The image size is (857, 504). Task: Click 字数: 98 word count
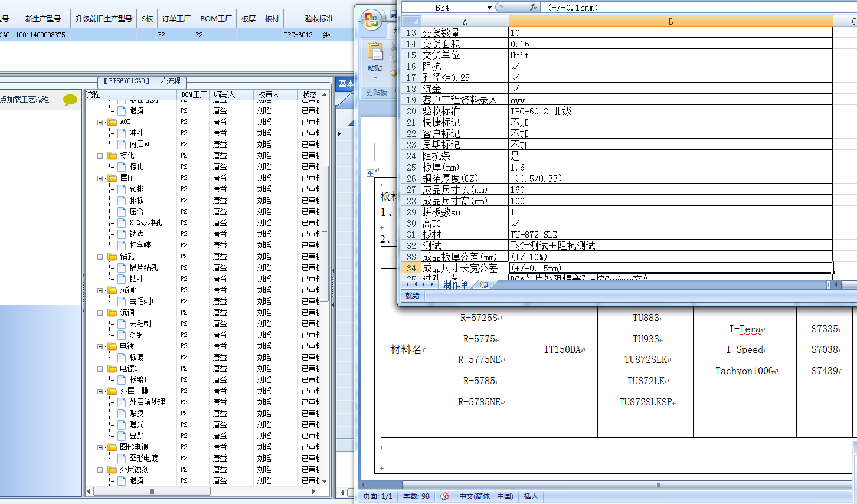(x=416, y=496)
